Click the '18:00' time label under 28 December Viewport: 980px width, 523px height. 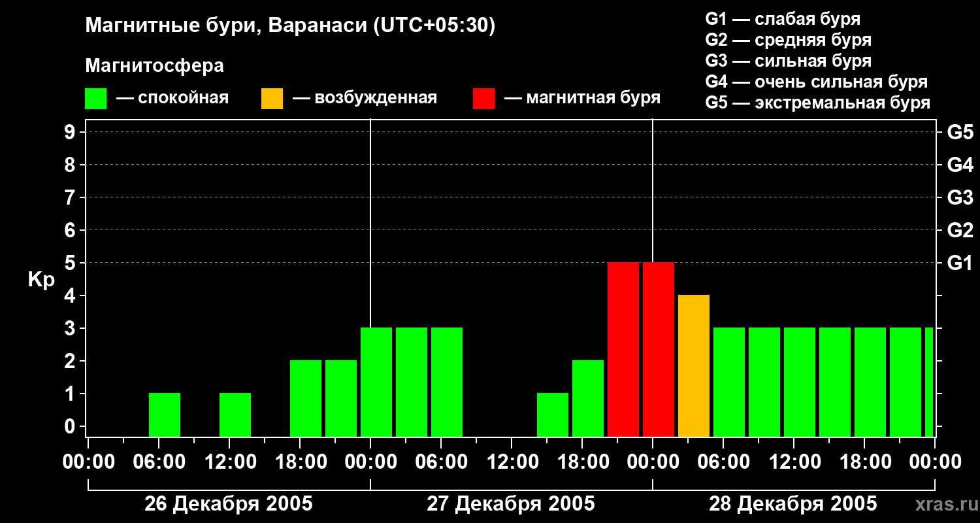pos(864,462)
